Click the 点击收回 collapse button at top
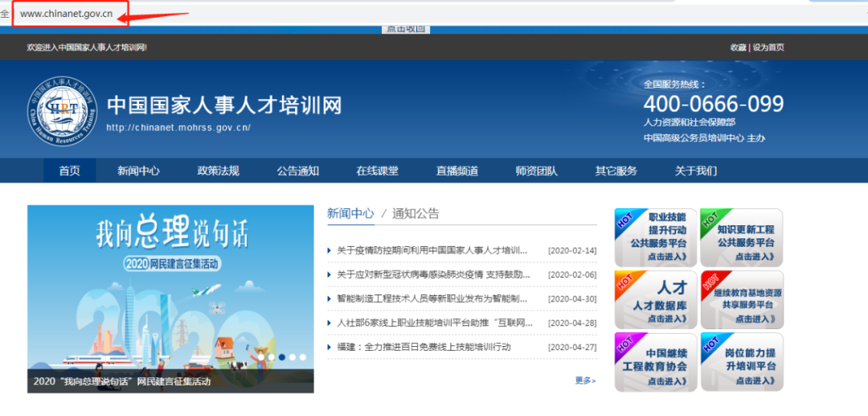 (x=406, y=29)
